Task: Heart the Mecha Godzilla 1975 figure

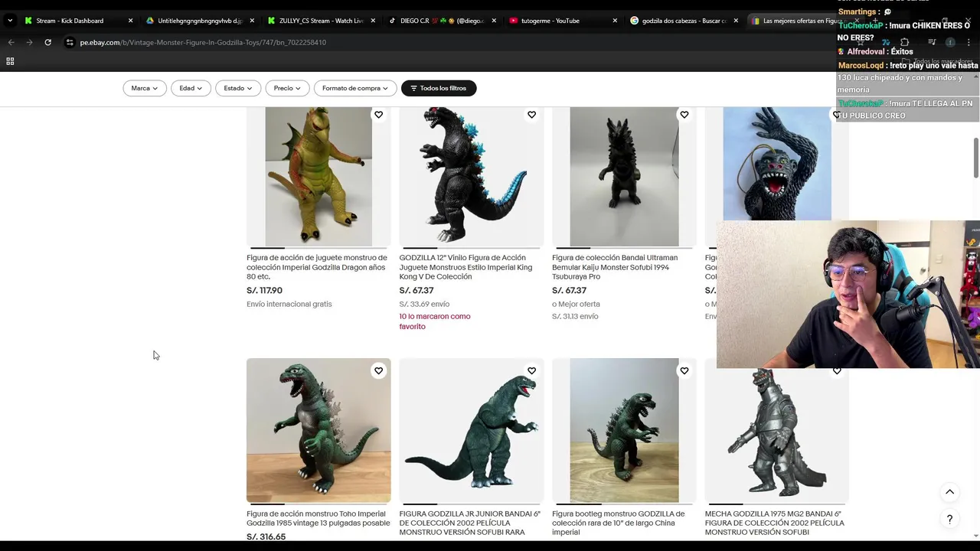Action: coord(837,370)
